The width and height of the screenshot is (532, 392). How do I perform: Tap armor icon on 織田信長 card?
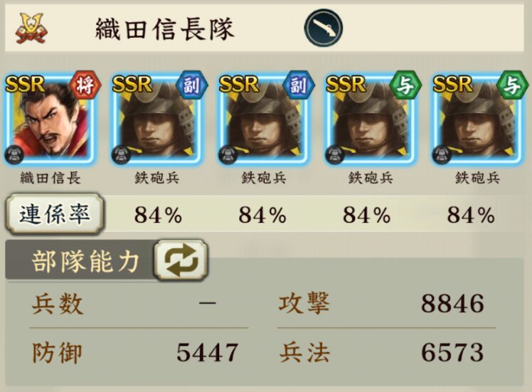[14, 154]
